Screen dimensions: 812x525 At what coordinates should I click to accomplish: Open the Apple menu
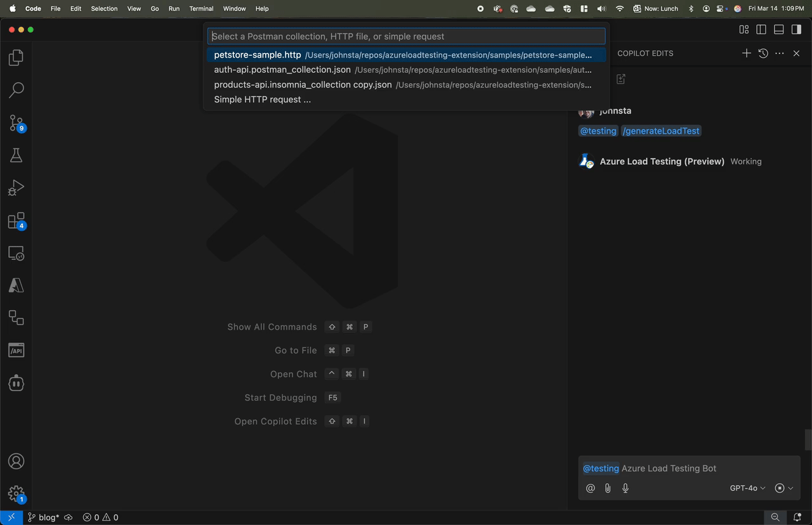(x=12, y=9)
